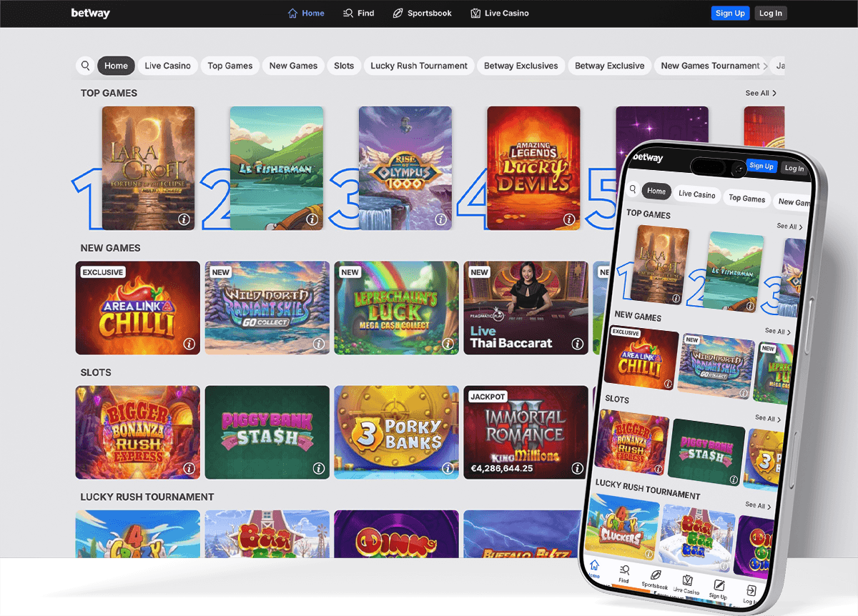Open the desktop Wild North Radiant Skies tile
Screen dimensions: 858x616
267,308
